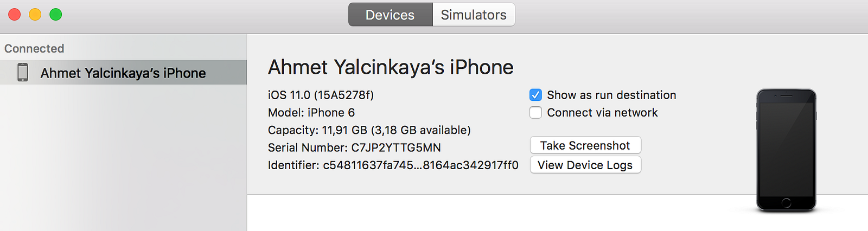Click the truncated device Identifier text
Viewport: 868px width, 231px height.
pos(393,165)
